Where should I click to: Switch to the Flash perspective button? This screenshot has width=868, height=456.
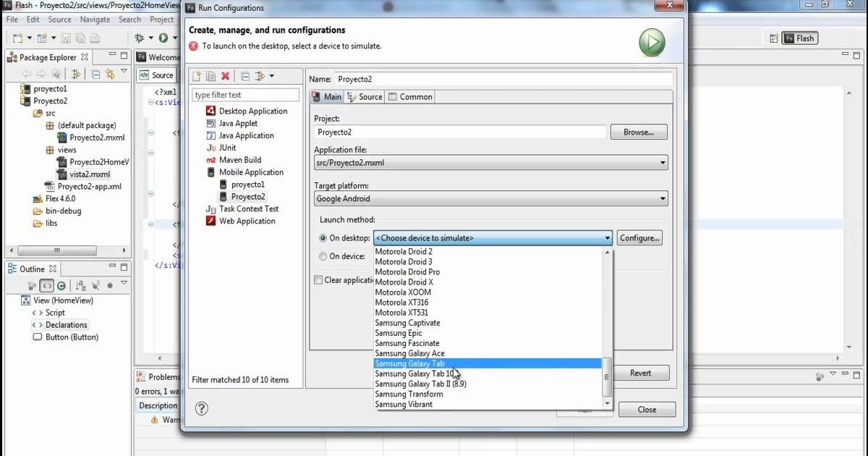tap(800, 38)
